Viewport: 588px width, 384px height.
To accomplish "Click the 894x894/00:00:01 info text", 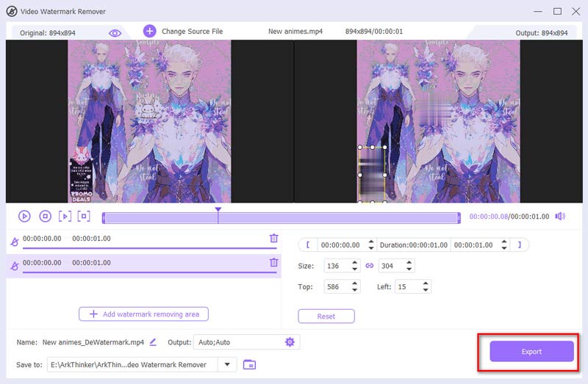I will tap(374, 32).
